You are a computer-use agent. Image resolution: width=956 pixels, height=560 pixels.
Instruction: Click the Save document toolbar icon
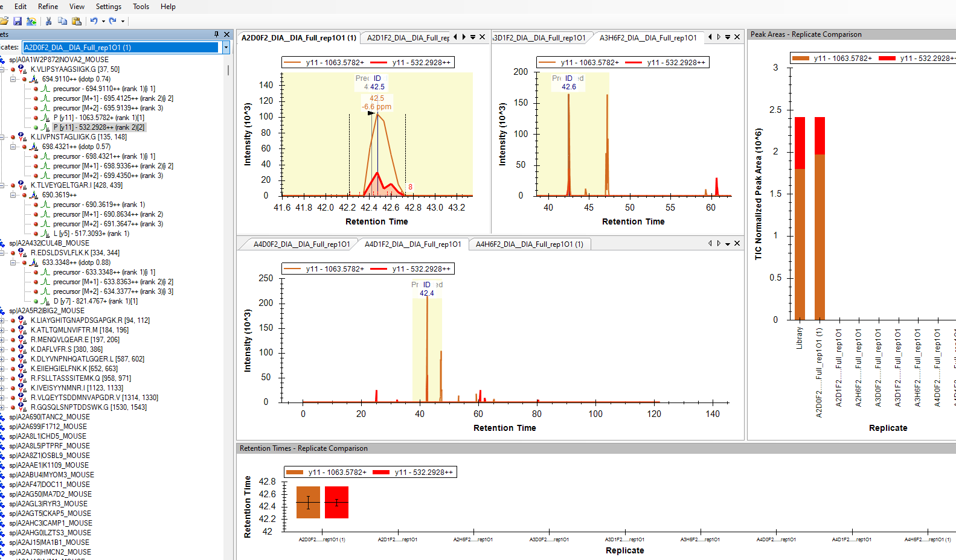[18, 21]
